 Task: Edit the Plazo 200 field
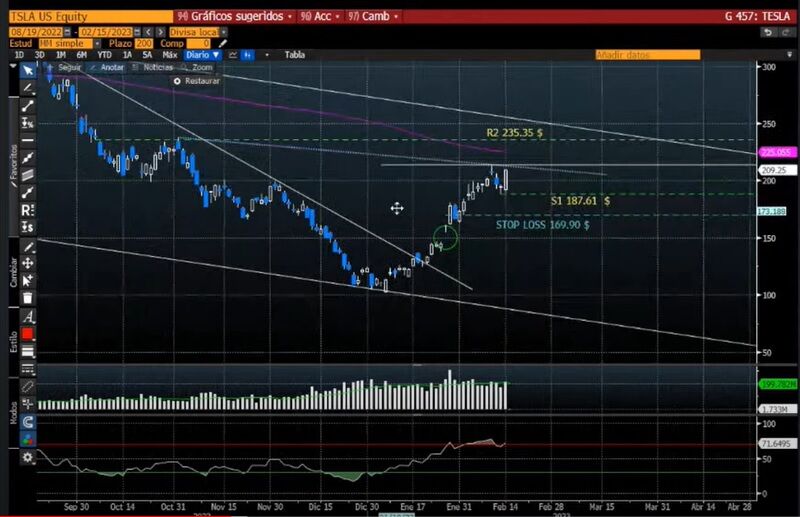tap(144, 43)
